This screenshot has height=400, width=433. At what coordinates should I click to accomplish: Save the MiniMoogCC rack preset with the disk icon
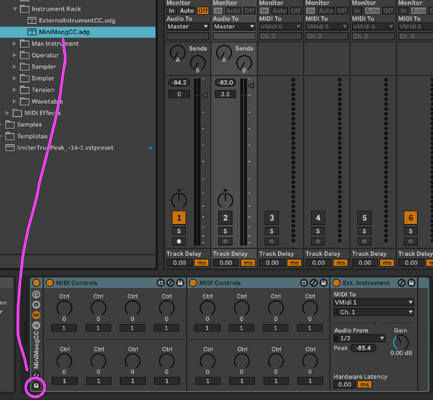point(36,386)
